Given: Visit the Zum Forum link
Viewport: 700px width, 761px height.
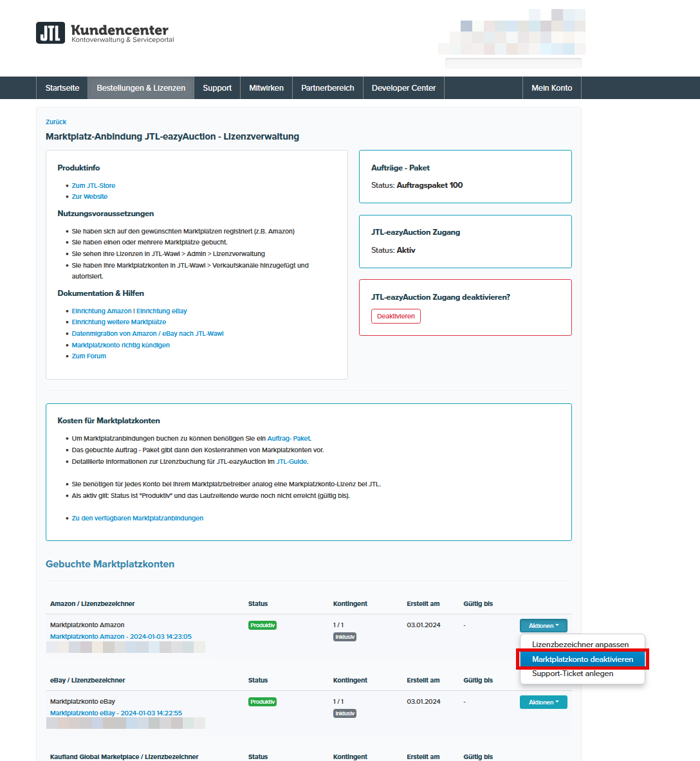Looking at the screenshot, I should 89,356.
